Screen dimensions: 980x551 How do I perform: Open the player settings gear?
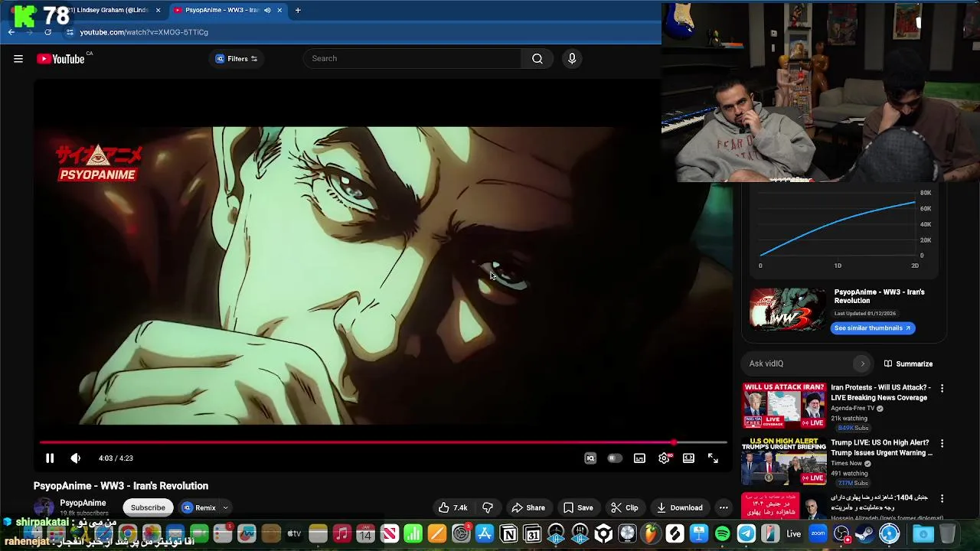664,458
